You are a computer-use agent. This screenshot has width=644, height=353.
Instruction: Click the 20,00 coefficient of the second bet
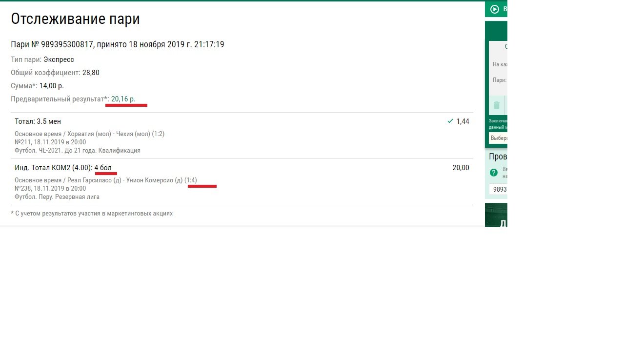(x=461, y=168)
